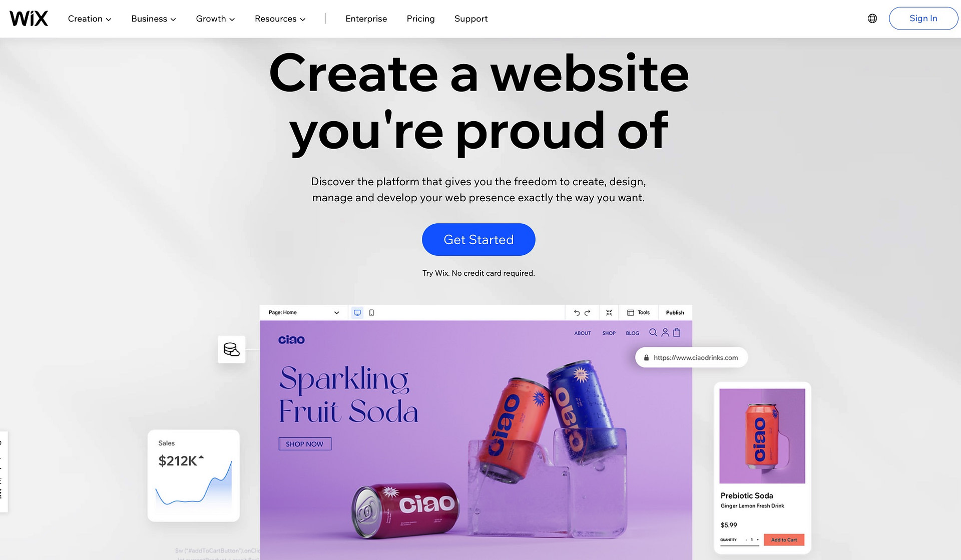Click the Add to Cart button in preview

(x=784, y=539)
